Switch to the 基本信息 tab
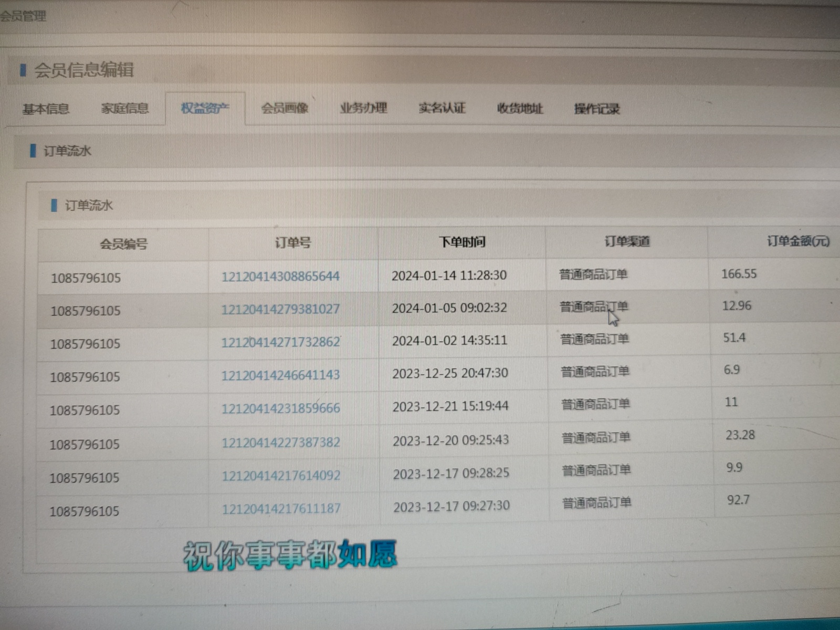Viewport: 840px width, 630px height. tap(46, 109)
